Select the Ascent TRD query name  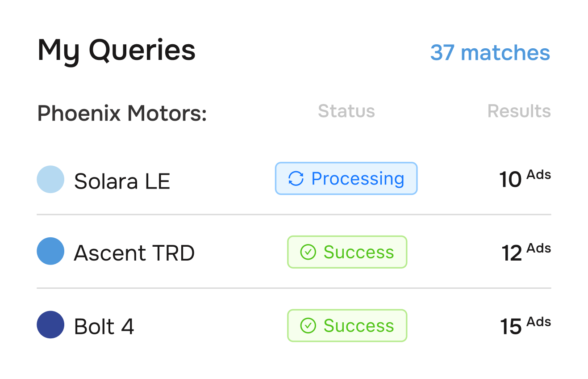pyautogui.click(x=134, y=252)
